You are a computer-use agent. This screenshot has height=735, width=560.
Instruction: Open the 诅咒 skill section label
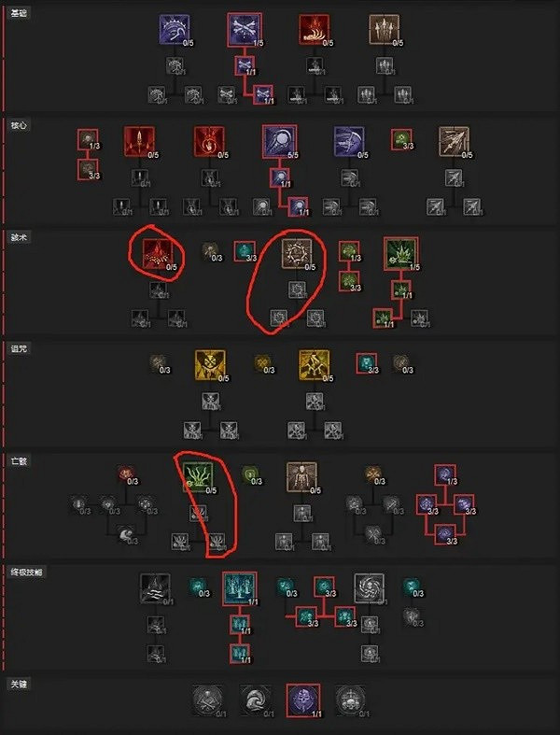click(19, 348)
